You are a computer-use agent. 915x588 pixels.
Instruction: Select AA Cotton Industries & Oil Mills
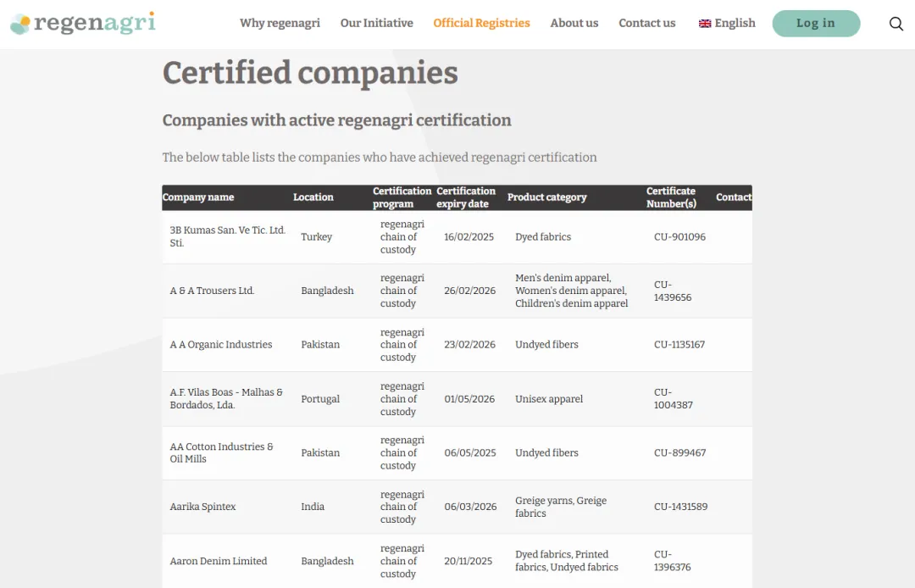221,452
